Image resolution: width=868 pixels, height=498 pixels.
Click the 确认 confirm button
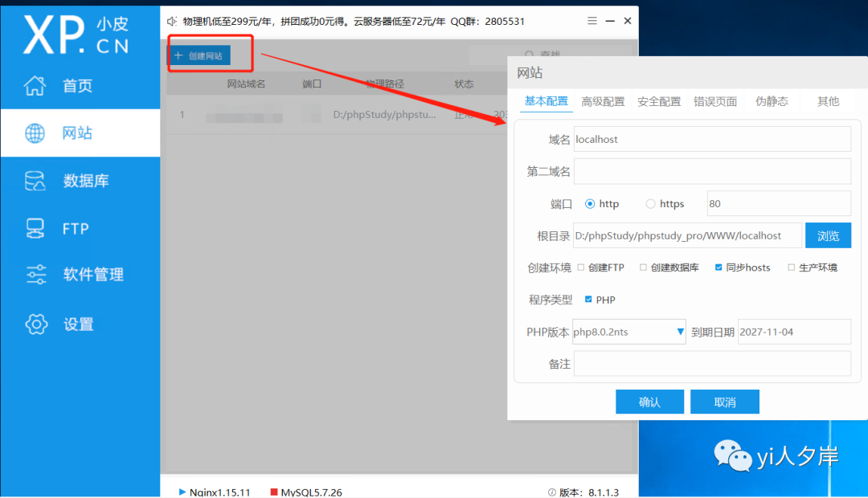point(650,402)
